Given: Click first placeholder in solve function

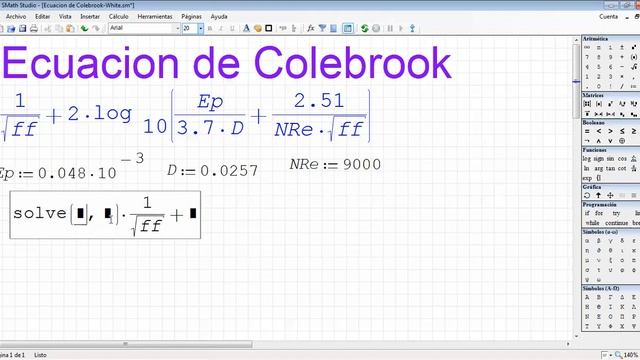Looking at the screenshot, I should tap(80, 213).
